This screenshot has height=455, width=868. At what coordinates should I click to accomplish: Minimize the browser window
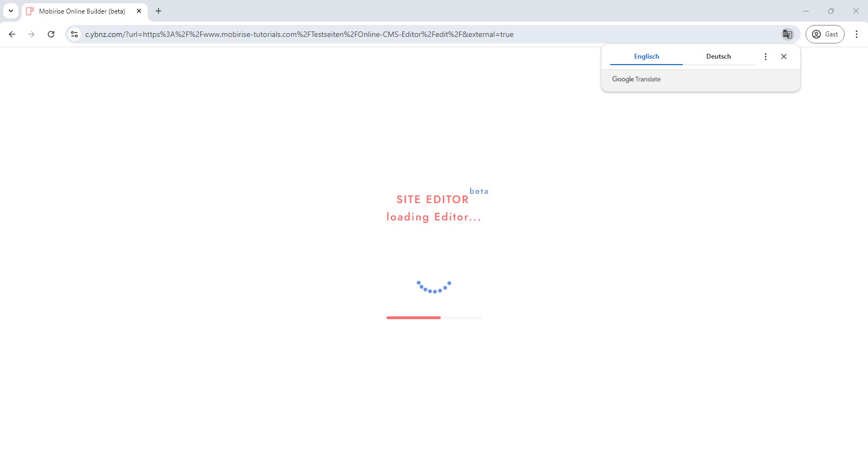click(x=806, y=11)
